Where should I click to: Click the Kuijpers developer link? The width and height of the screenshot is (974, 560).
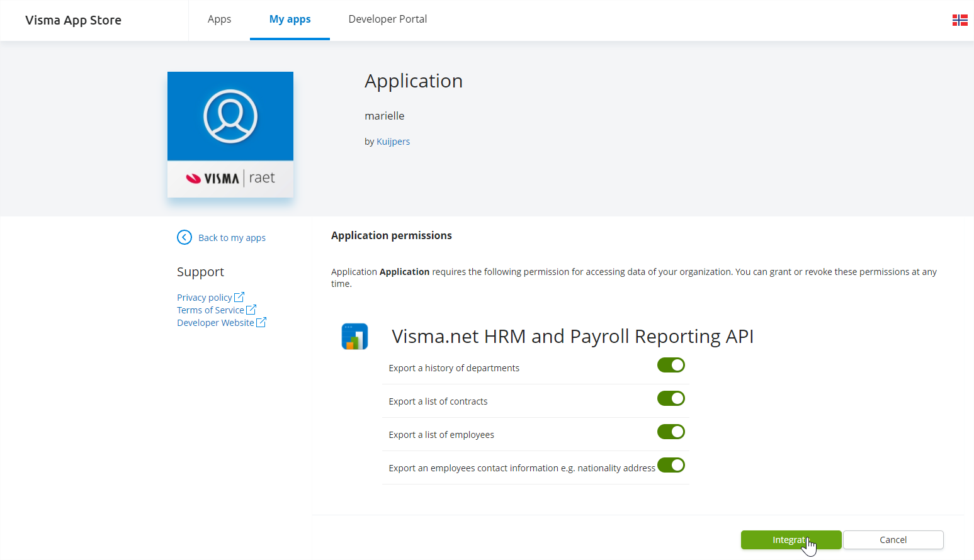click(393, 142)
